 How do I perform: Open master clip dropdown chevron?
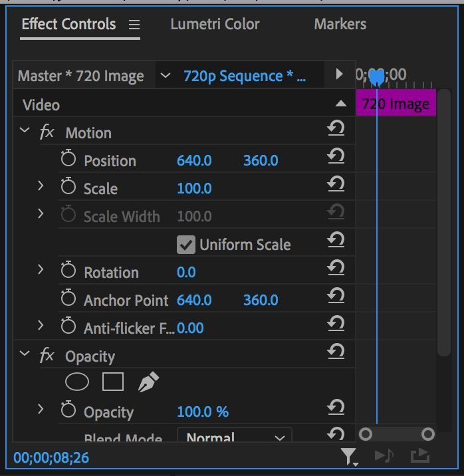click(165, 75)
